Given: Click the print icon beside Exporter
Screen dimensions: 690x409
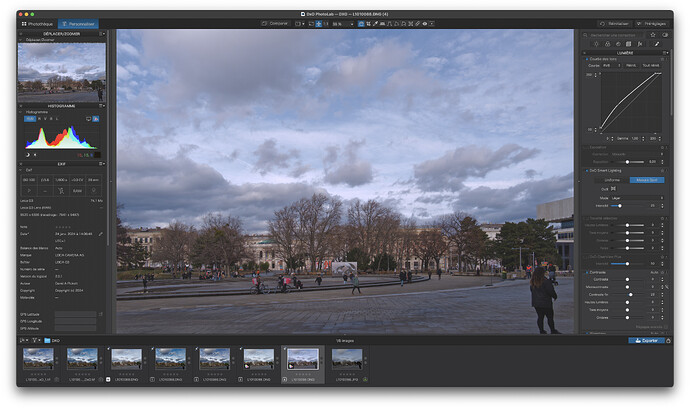Looking at the screenshot, I should [x=668, y=340].
